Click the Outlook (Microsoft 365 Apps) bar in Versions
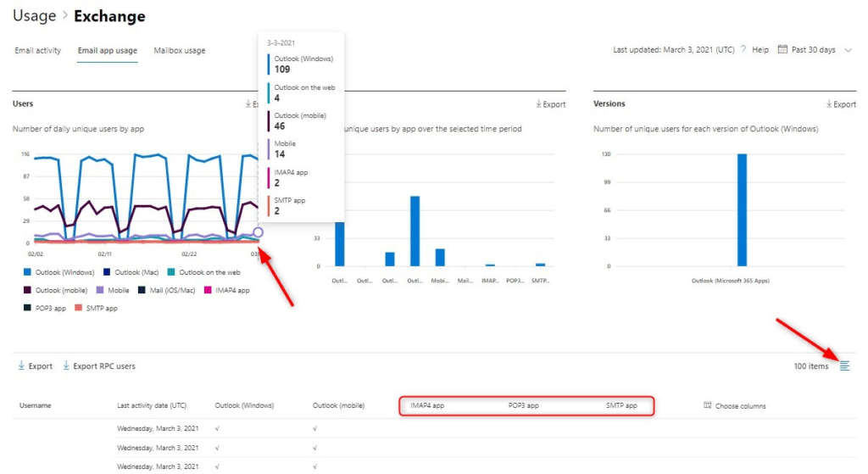Viewport: 868px width, 474px height. (x=742, y=210)
